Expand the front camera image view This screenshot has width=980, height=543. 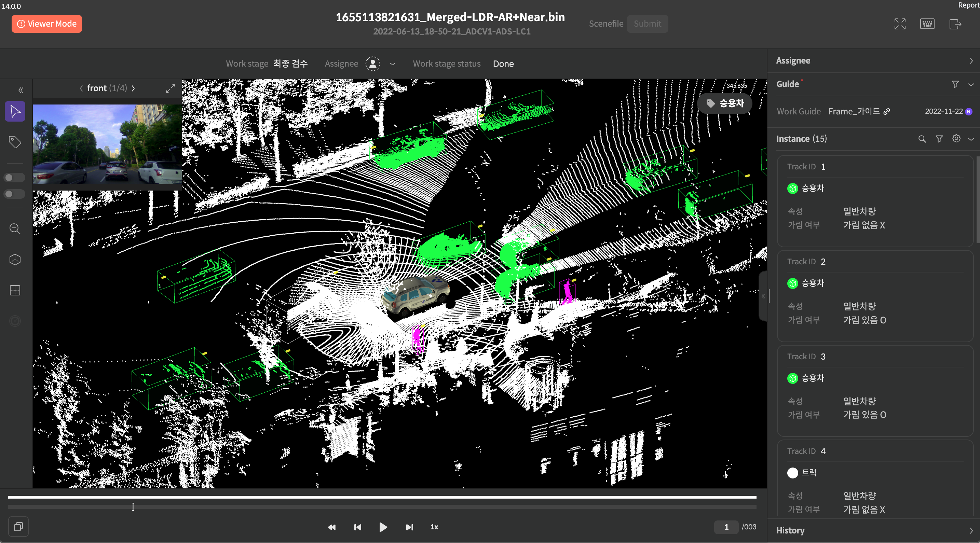point(171,88)
